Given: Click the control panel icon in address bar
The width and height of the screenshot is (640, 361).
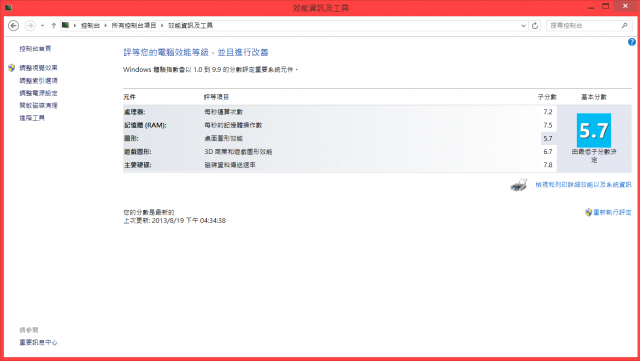Looking at the screenshot, I should [x=65, y=25].
